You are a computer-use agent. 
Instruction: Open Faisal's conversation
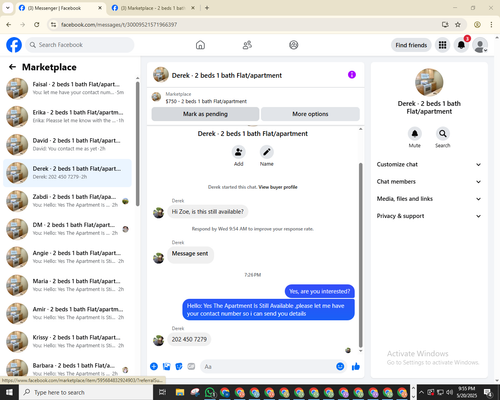pyautogui.click(x=67, y=88)
